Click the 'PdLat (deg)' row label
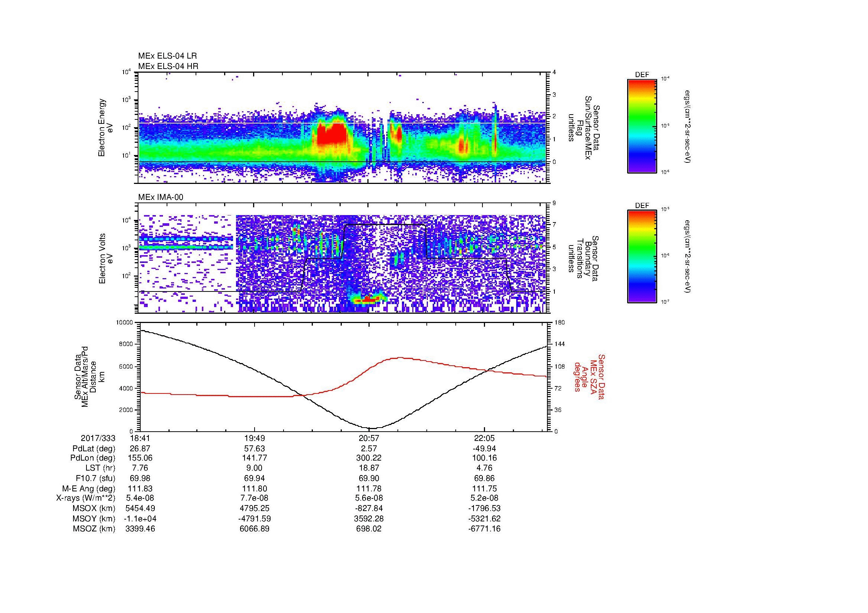This screenshot has height=613, width=868. coord(94,449)
